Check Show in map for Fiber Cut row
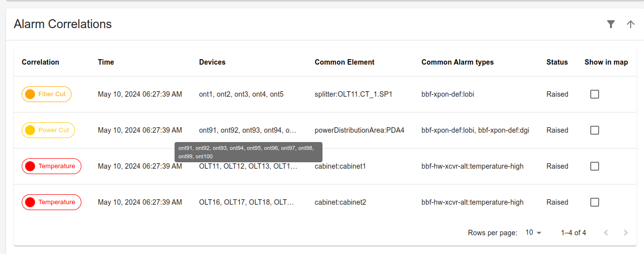The height and width of the screenshot is (254, 644). (595, 94)
